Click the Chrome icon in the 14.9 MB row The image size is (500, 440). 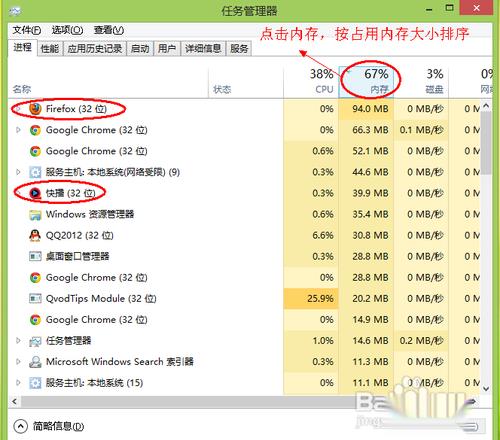click(x=35, y=320)
